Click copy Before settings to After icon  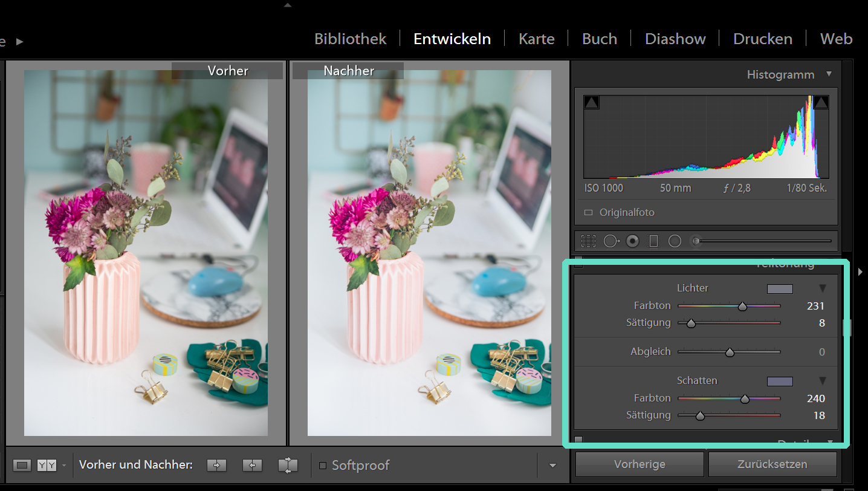click(x=216, y=465)
